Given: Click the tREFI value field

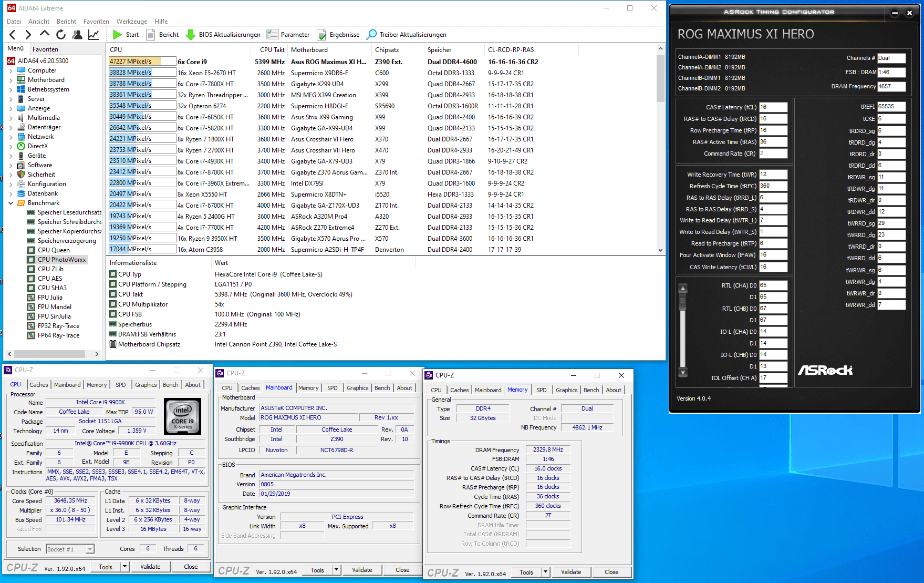Looking at the screenshot, I should coord(891,107).
